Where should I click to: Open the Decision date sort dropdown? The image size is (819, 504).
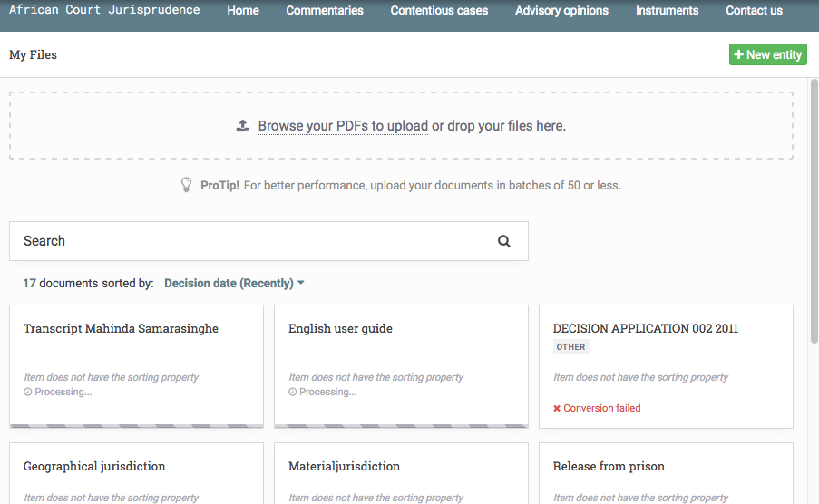234,283
